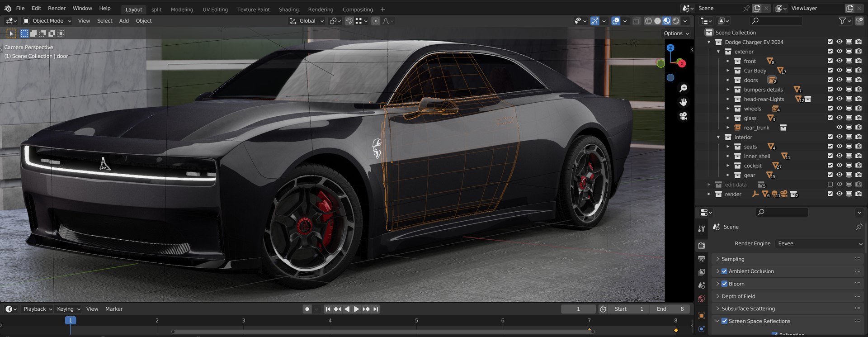This screenshot has height=337, width=868.
Task: Toggle the camera view icon
Action: pos(683,116)
